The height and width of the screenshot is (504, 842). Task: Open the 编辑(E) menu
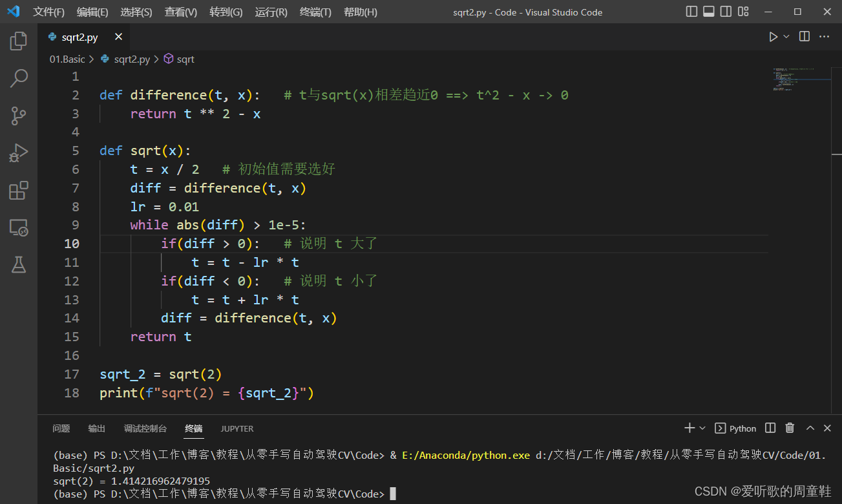[92, 12]
